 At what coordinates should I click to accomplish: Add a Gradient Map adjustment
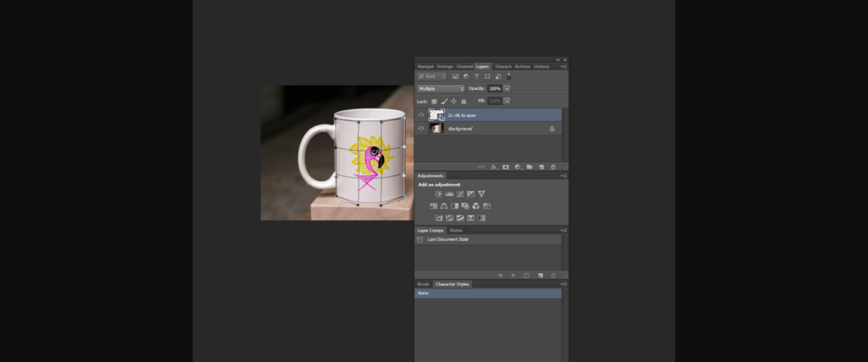(481, 218)
